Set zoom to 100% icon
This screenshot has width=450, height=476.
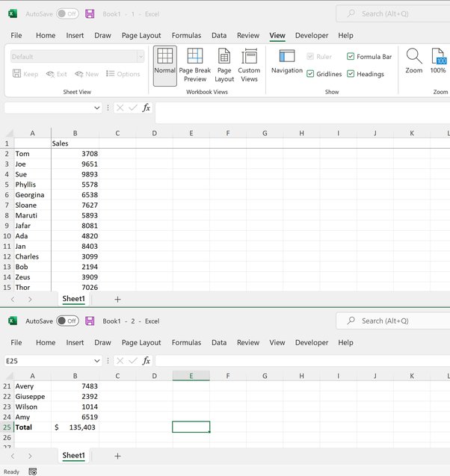pos(438,61)
